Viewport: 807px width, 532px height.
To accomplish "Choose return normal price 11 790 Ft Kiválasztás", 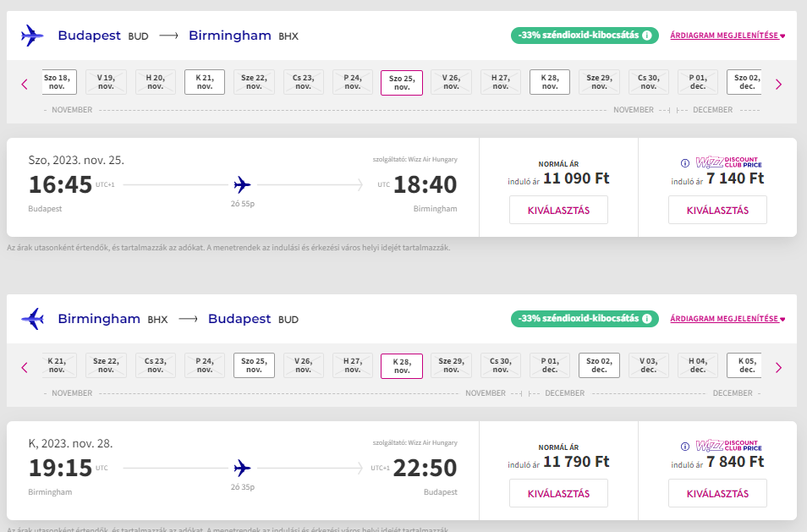I will [x=558, y=493].
